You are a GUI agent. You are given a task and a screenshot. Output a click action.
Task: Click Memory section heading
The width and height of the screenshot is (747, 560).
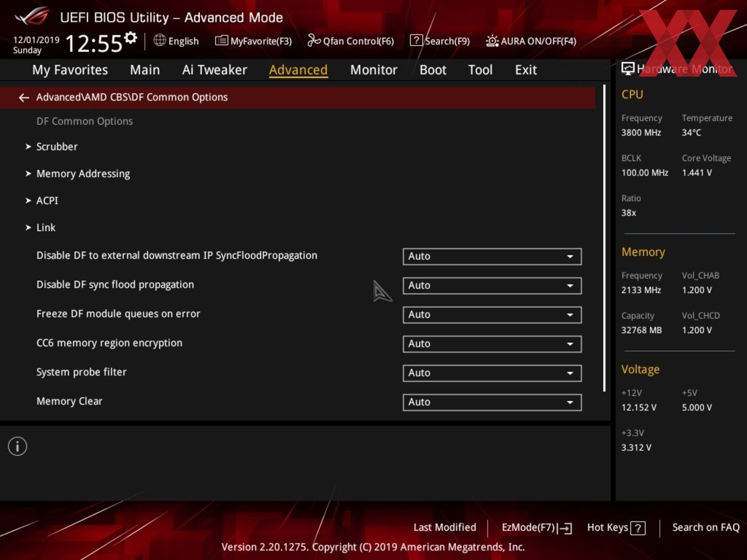click(643, 253)
